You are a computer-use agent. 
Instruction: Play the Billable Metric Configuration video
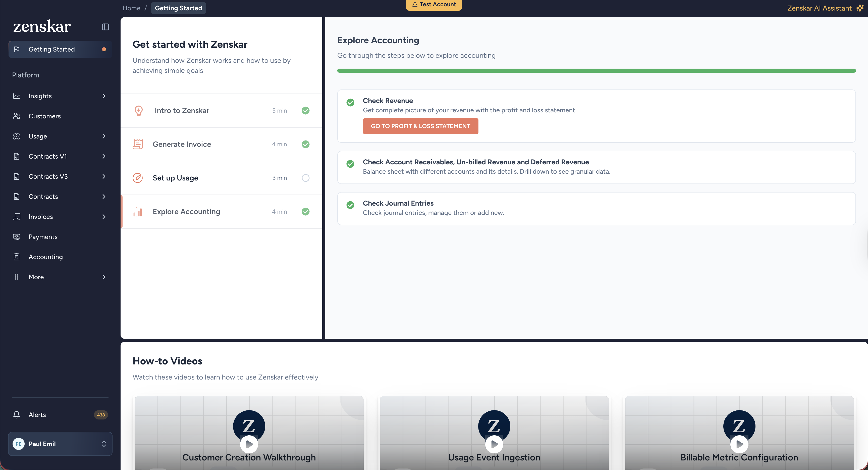tap(739, 444)
